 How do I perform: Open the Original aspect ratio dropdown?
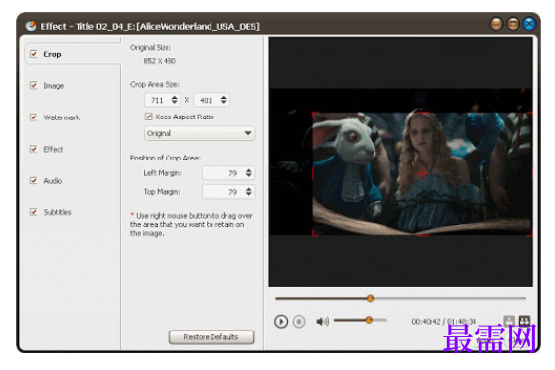pos(199,133)
